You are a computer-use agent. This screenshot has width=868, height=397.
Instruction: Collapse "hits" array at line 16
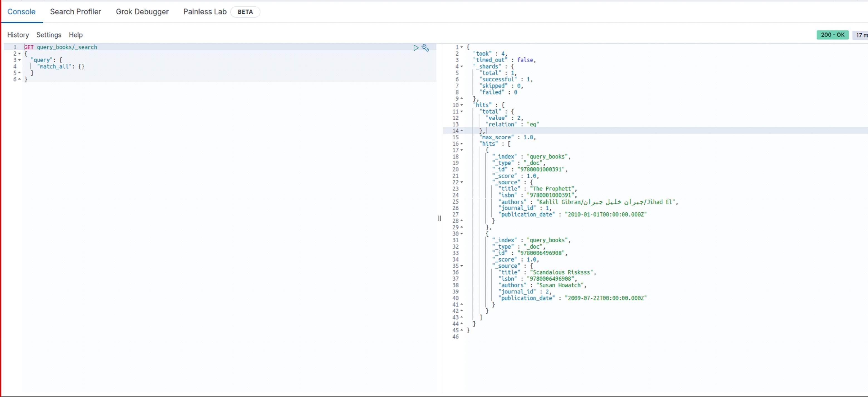462,144
